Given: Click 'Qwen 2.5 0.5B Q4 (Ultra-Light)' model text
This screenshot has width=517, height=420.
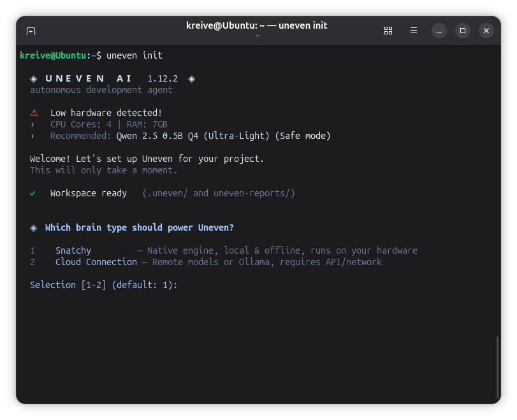Looking at the screenshot, I should (x=193, y=136).
